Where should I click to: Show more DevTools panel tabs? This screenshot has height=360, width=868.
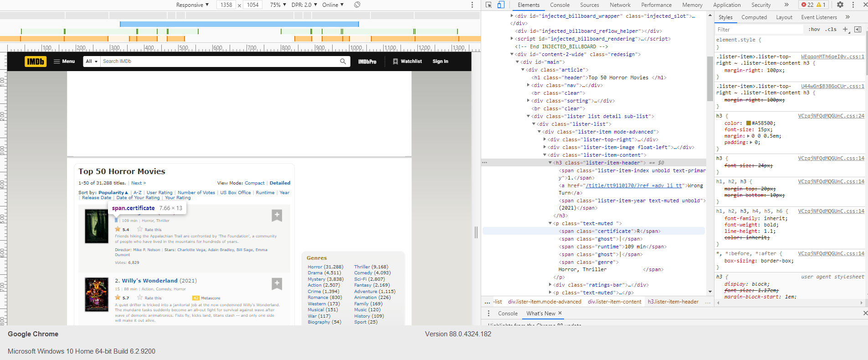tap(786, 5)
